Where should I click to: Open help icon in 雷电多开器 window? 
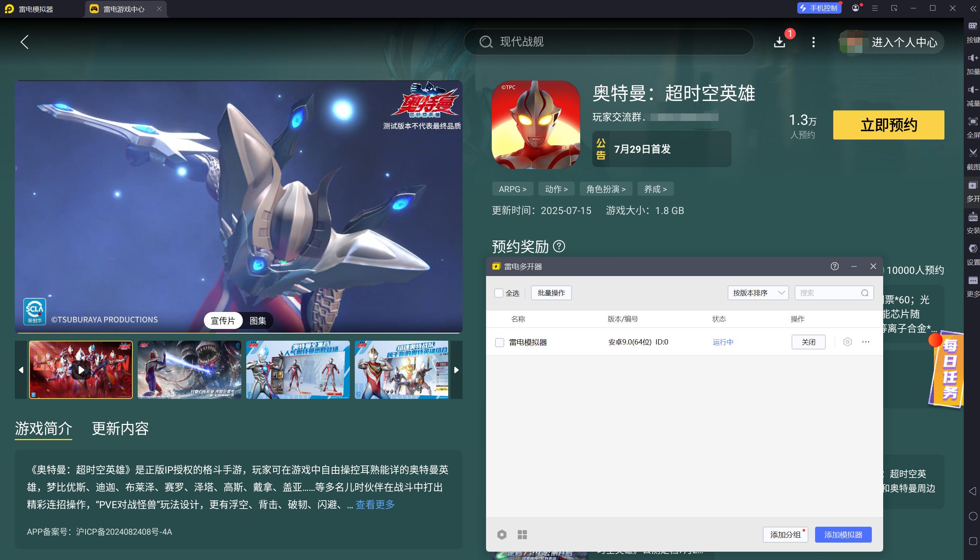(x=834, y=266)
